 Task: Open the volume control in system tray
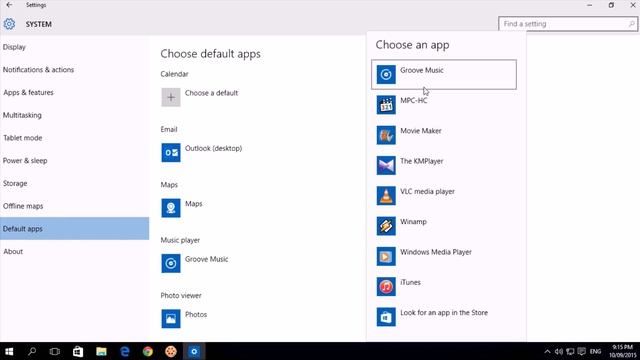coord(559,351)
